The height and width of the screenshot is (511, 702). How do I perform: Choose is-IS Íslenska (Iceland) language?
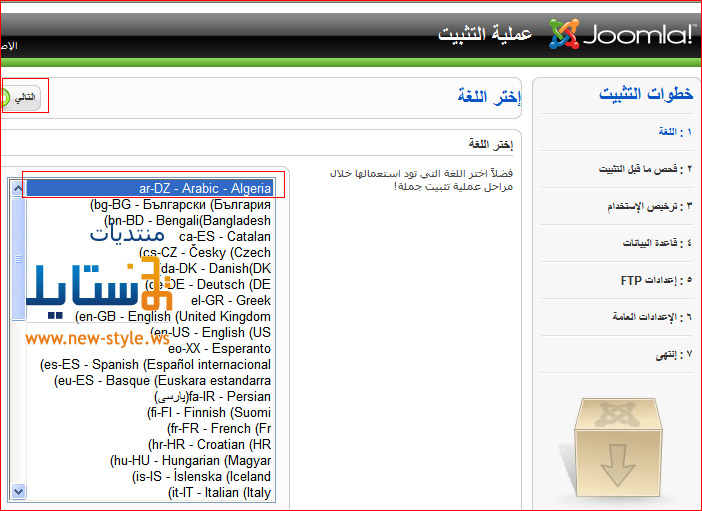(149, 477)
